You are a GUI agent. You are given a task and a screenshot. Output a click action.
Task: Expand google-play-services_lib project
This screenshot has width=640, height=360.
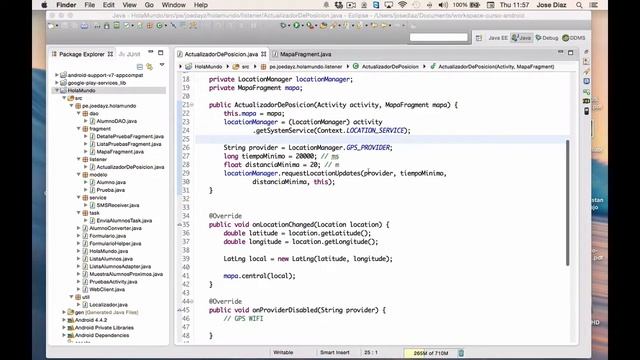click(57, 83)
